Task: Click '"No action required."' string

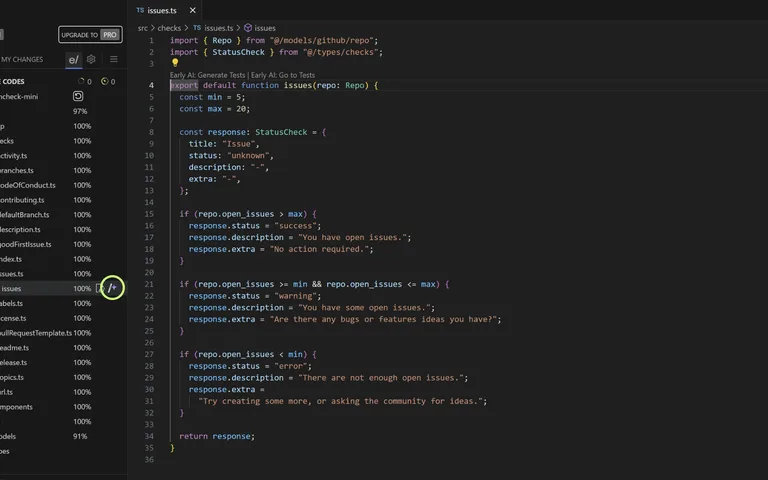Action: click(319, 249)
